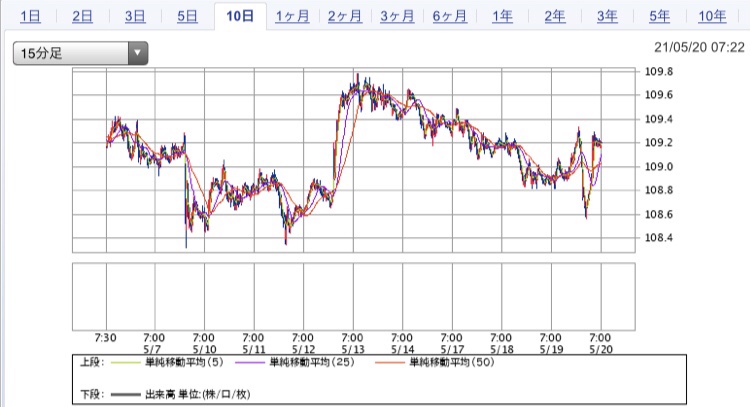Switch to the 3日 chart period
The image size is (750, 407).
135,17
